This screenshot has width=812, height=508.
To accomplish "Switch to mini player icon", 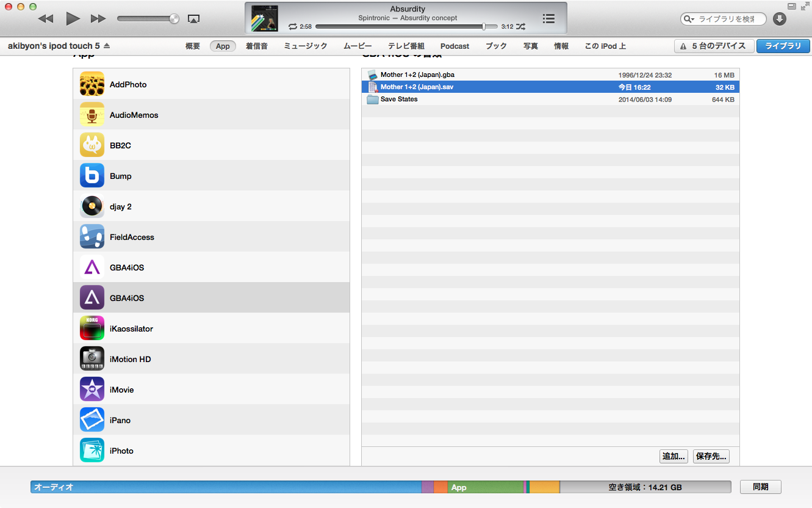I will 792,6.
